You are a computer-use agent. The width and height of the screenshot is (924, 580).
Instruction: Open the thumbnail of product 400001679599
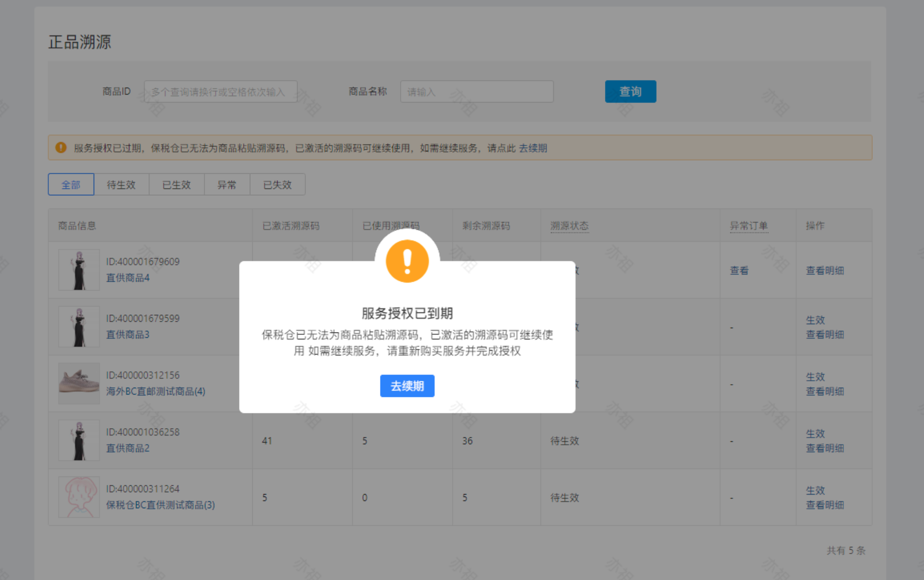pyautogui.click(x=79, y=327)
